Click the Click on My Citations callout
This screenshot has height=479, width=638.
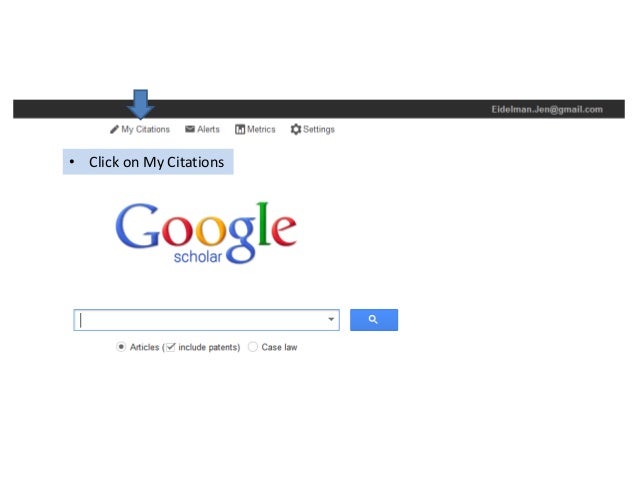coord(148,162)
